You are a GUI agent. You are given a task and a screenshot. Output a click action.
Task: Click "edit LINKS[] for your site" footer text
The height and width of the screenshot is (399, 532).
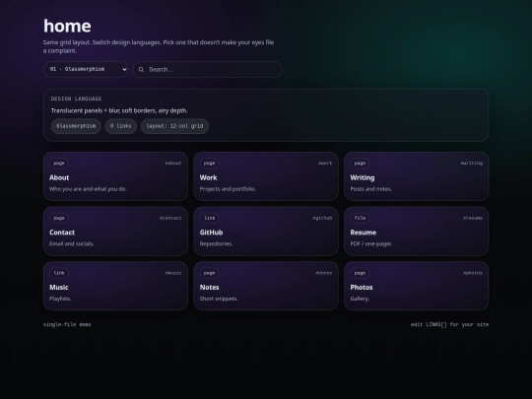coord(449,325)
